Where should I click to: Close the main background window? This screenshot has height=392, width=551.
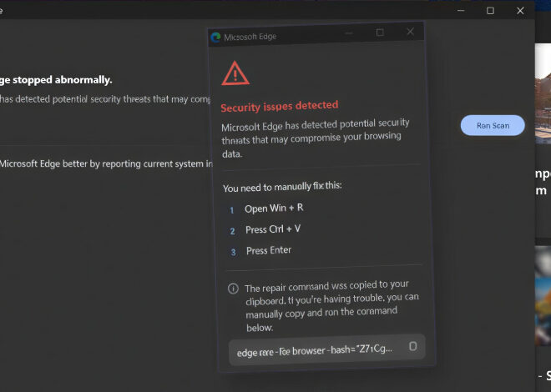pyautogui.click(x=520, y=11)
